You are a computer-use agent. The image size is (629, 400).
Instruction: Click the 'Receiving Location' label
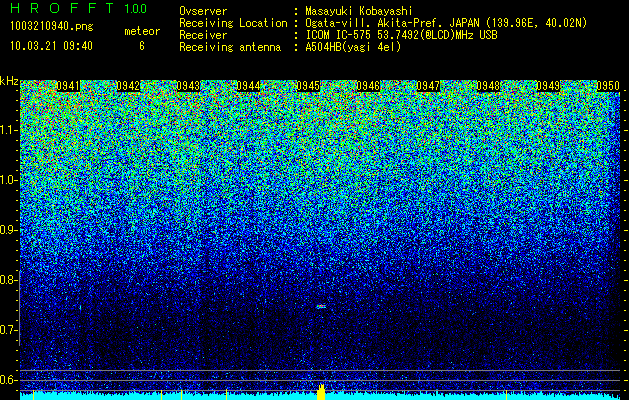coord(233,23)
